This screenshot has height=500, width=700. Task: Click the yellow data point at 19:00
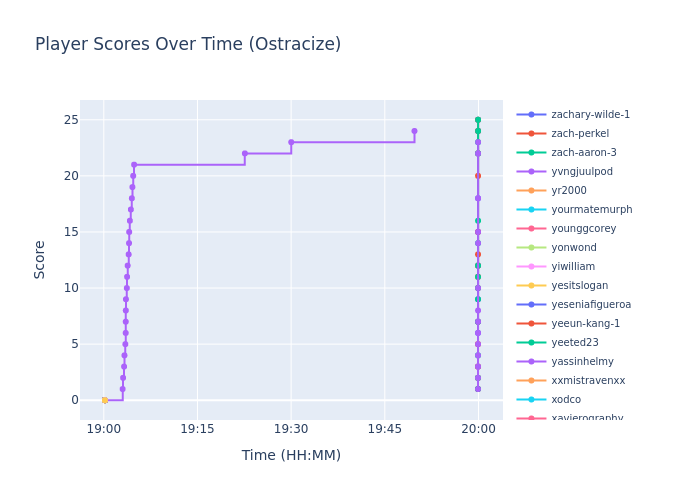(104, 400)
